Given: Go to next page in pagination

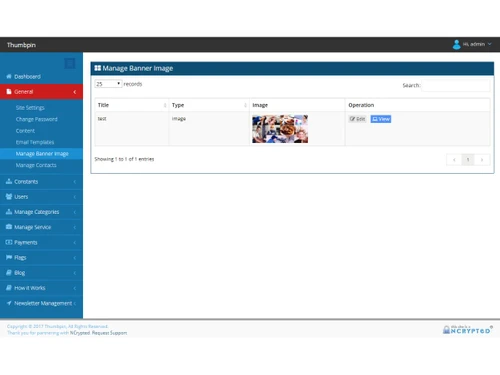Looking at the screenshot, I should (482, 160).
